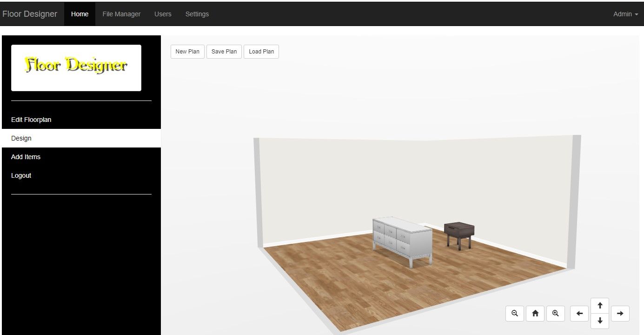
Task: Pan the view right with arrow
Action: point(620,314)
